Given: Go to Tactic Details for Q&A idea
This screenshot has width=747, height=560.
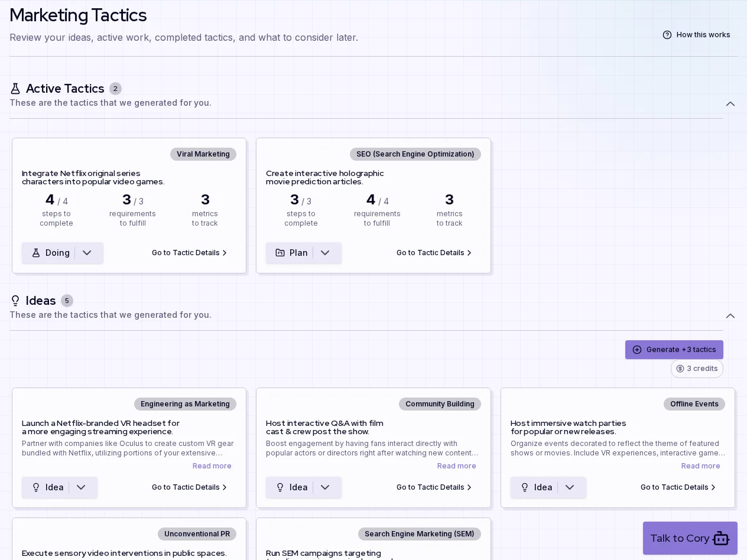Looking at the screenshot, I should tap(434, 487).
